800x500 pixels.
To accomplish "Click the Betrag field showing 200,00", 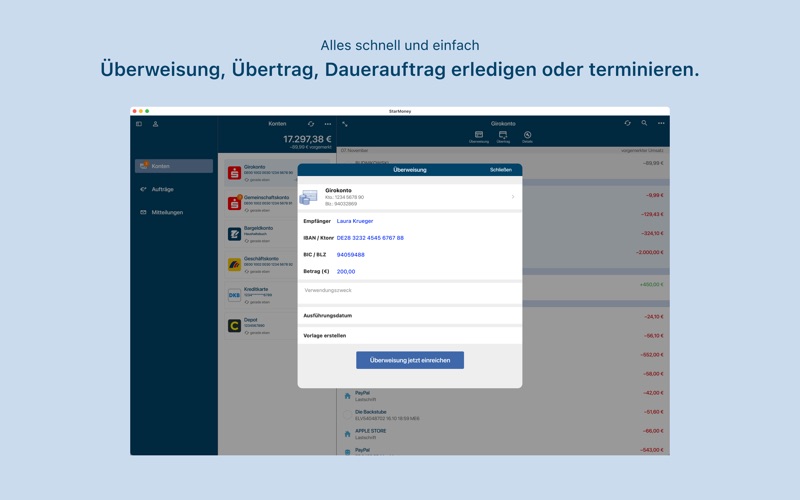I will tap(346, 271).
